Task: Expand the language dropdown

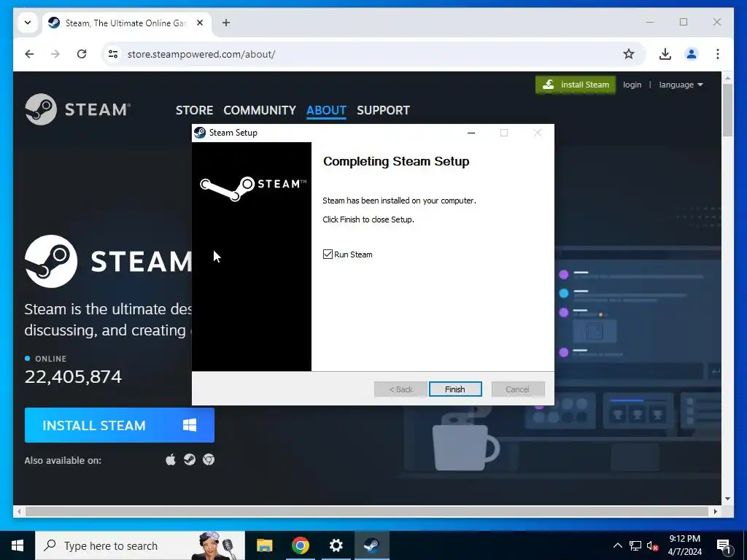Action: pos(681,85)
